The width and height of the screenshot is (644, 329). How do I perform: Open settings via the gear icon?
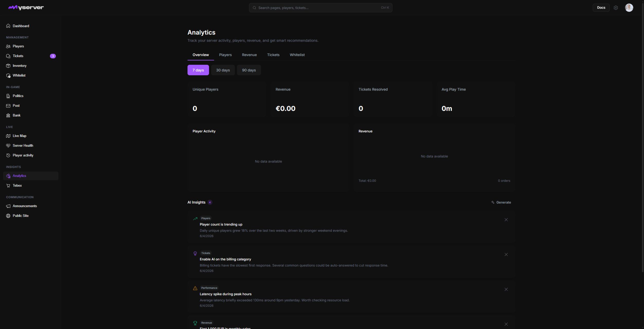(x=616, y=8)
